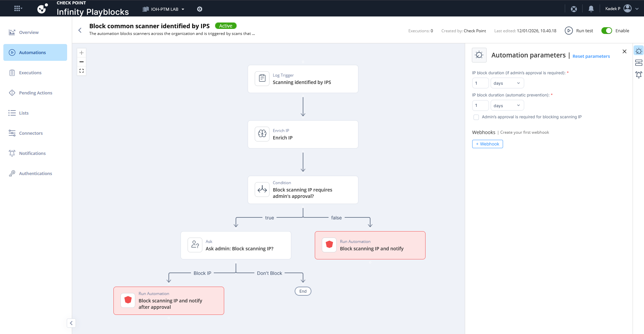Navigate to Connectors in sidebar
644x334 pixels.
coord(31,133)
